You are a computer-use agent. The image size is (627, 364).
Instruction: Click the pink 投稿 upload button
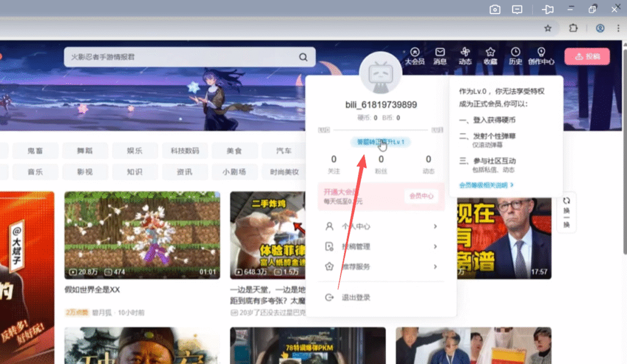(587, 56)
